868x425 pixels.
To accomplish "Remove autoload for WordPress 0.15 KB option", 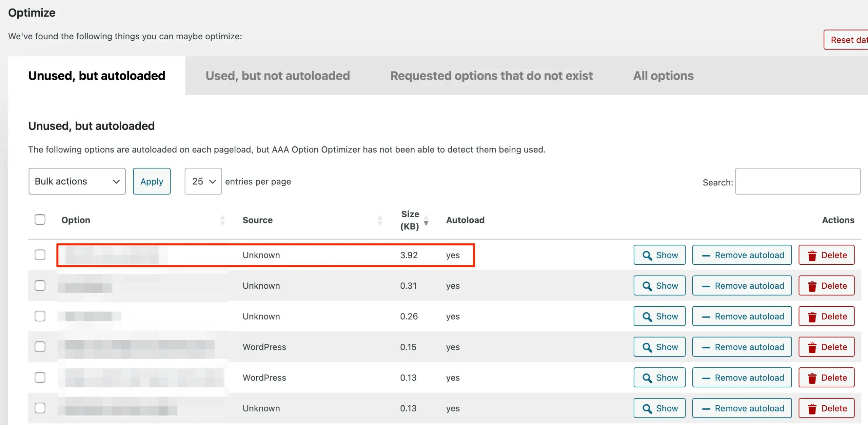I will coord(742,347).
